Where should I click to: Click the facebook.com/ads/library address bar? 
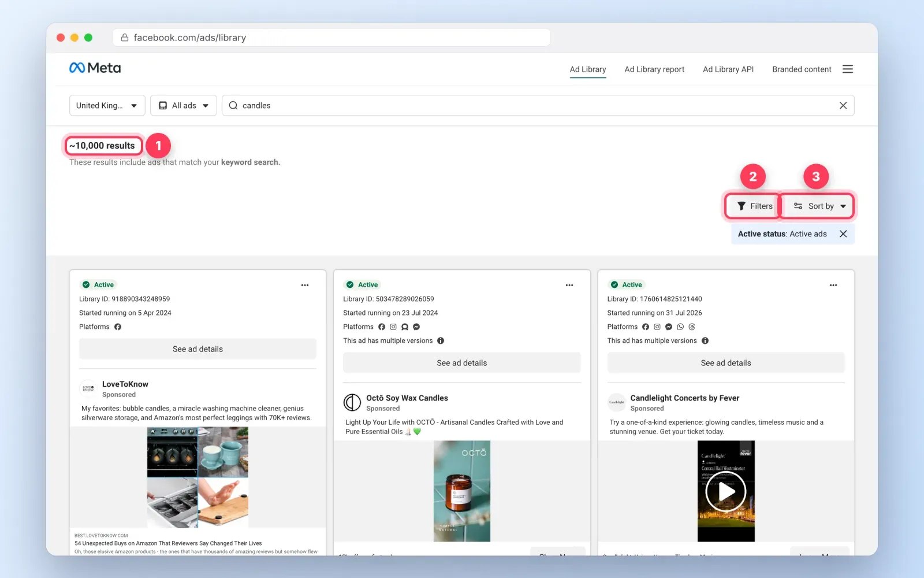point(331,38)
